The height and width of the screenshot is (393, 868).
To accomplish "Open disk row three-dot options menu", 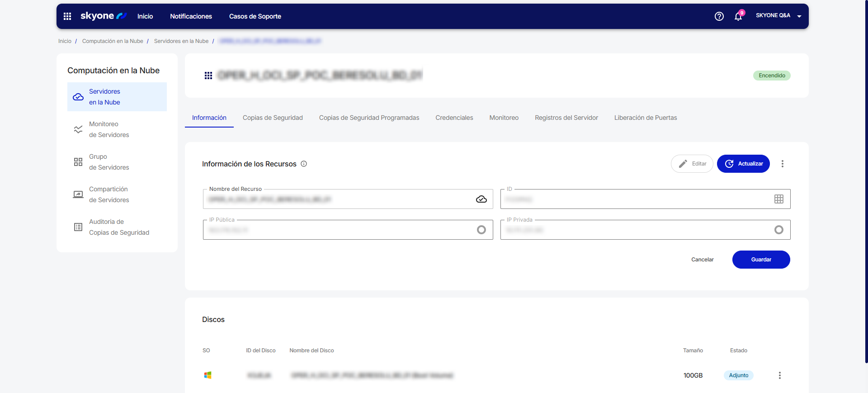I will click(x=779, y=375).
